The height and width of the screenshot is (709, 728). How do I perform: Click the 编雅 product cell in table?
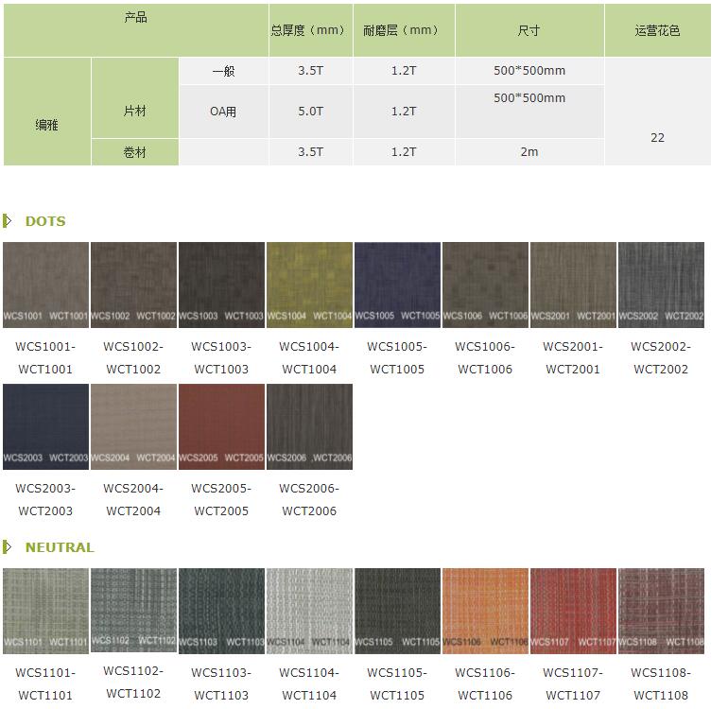[47, 125]
